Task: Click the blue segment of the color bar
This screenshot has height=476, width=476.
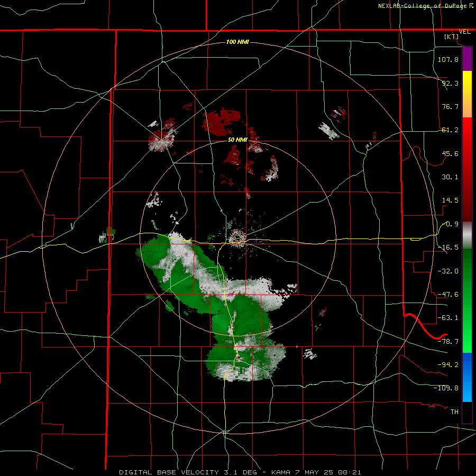Action: pyautogui.click(x=467, y=377)
